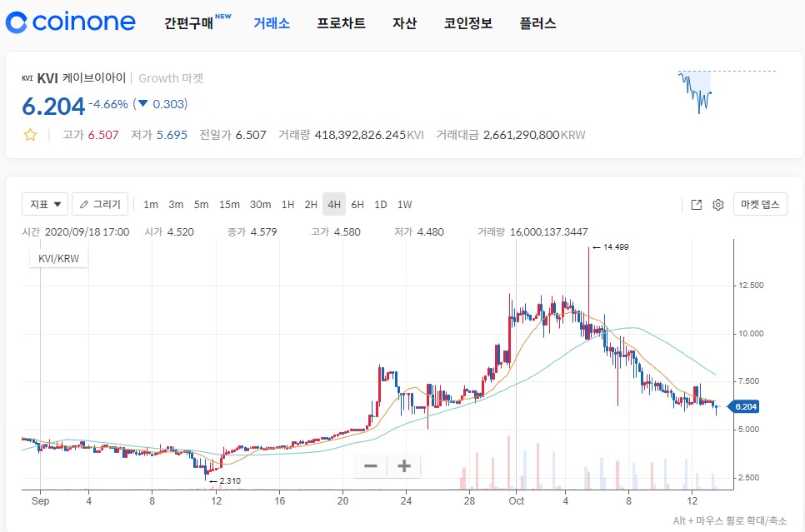Select the 1D chart interval
This screenshot has height=532, width=805.
coord(381,205)
